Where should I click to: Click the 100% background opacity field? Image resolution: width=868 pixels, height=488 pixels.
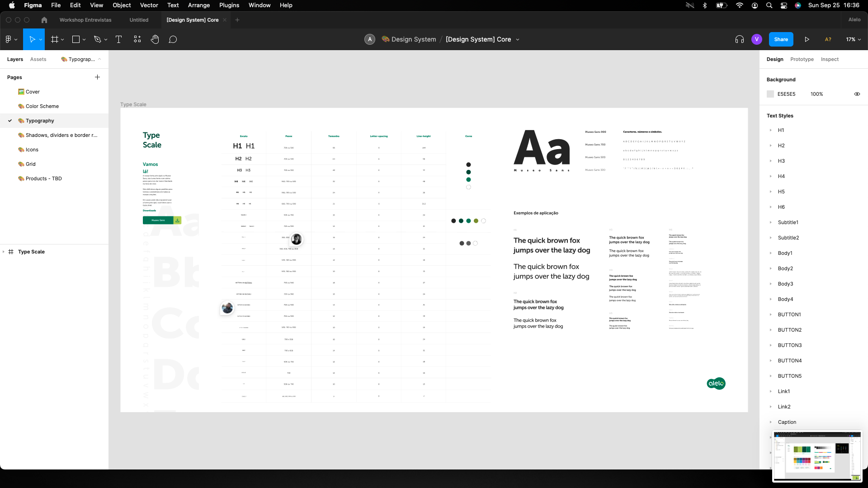click(816, 94)
